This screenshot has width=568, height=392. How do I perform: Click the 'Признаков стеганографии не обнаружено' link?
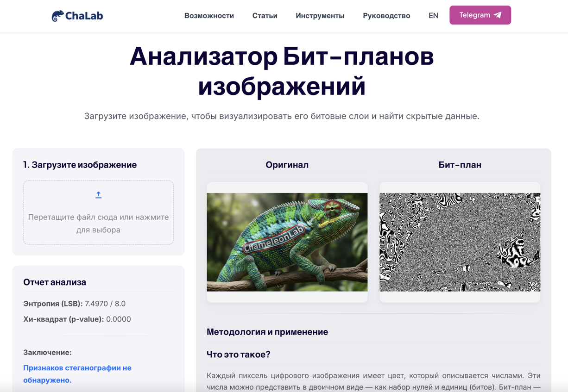(x=77, y=373)
